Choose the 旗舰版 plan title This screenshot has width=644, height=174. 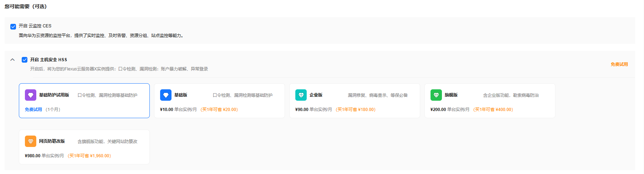451,95
